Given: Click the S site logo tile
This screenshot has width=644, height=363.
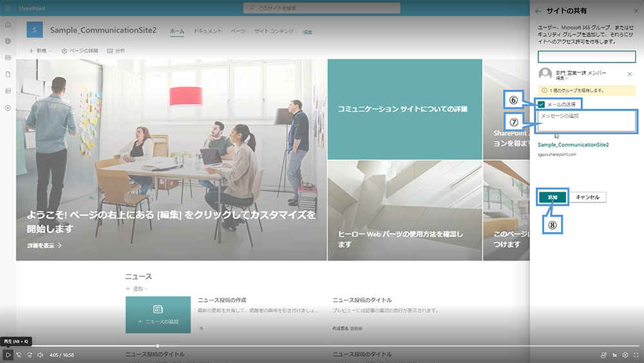Looking at the screenshot, I should click(x=35, y=30).
